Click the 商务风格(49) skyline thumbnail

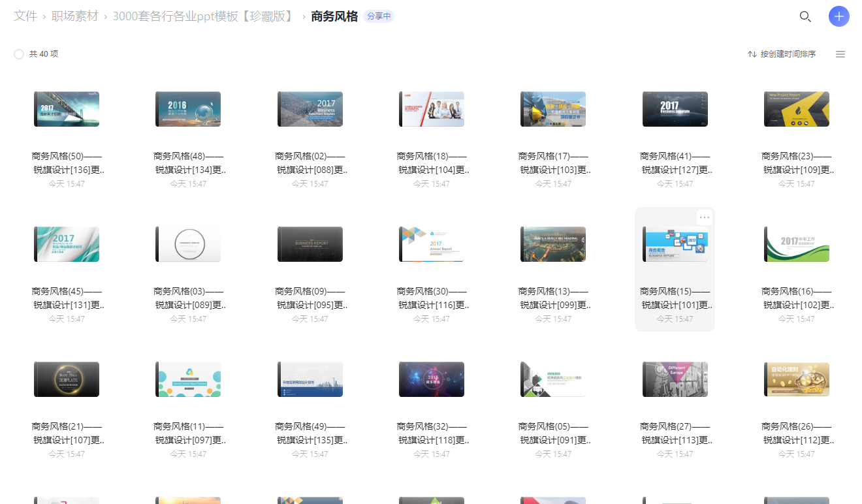coord(310,379)
